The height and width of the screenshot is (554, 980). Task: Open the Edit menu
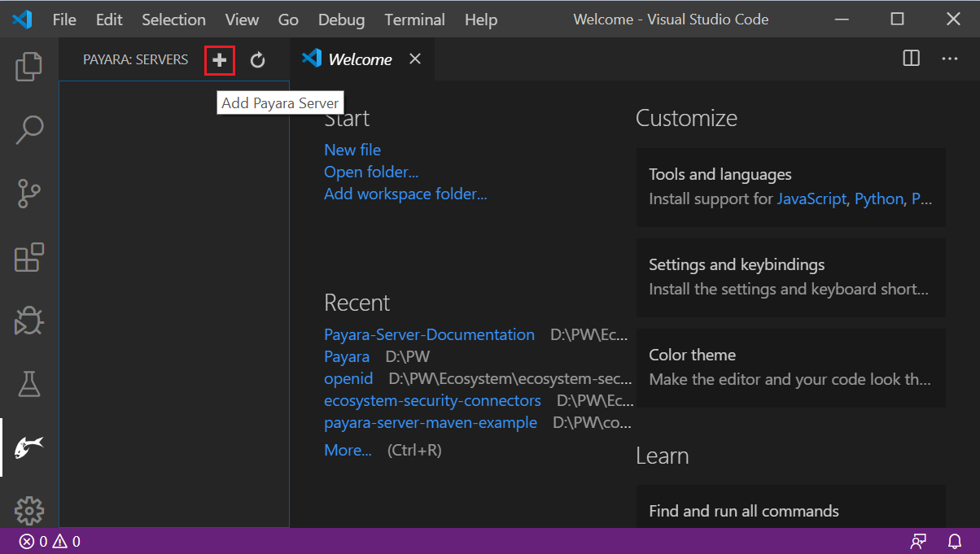click(x=109, y=20)
